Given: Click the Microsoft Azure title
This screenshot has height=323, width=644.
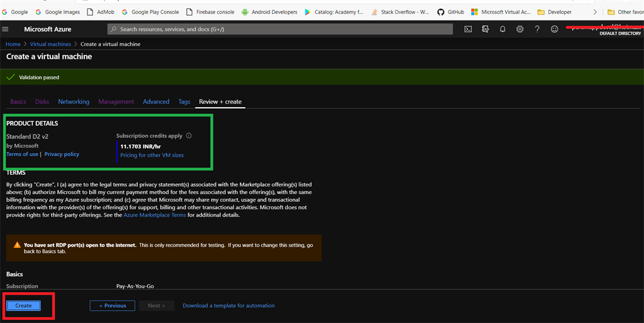Looking at the screenshot, I should tap(48, 29).
